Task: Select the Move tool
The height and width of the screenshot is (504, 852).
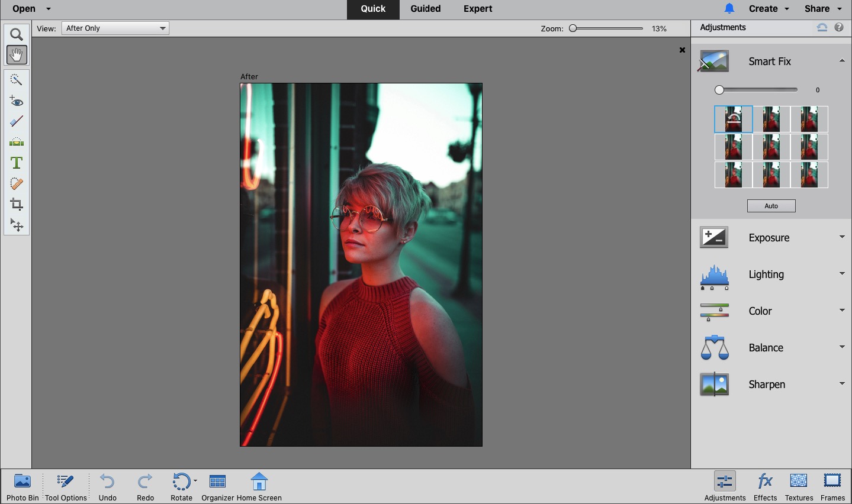Action: (x=17, y=225)
